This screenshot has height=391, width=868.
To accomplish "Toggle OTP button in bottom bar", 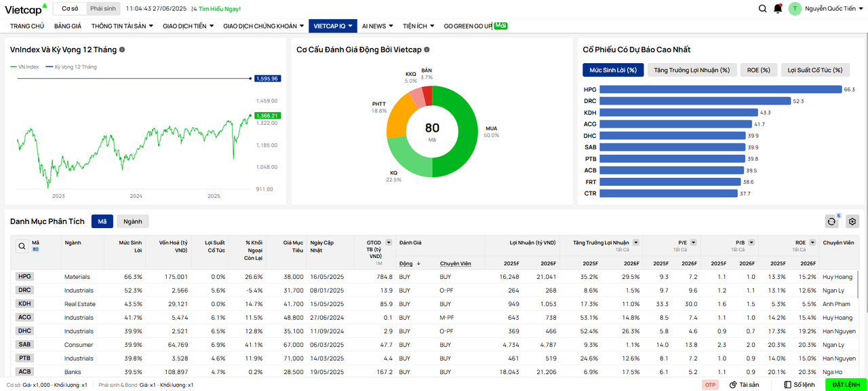I will tap(711, 385).
